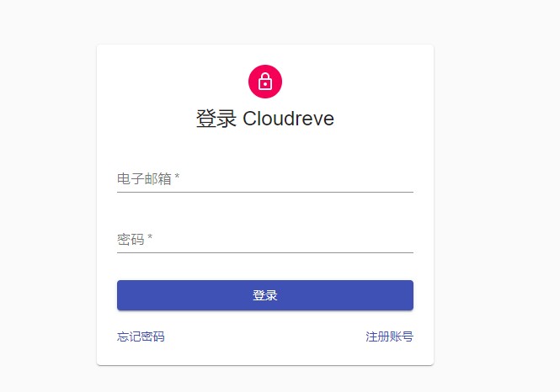
Task: Select the pink circular avatar above the title
Action: click(x=265, y=82)
